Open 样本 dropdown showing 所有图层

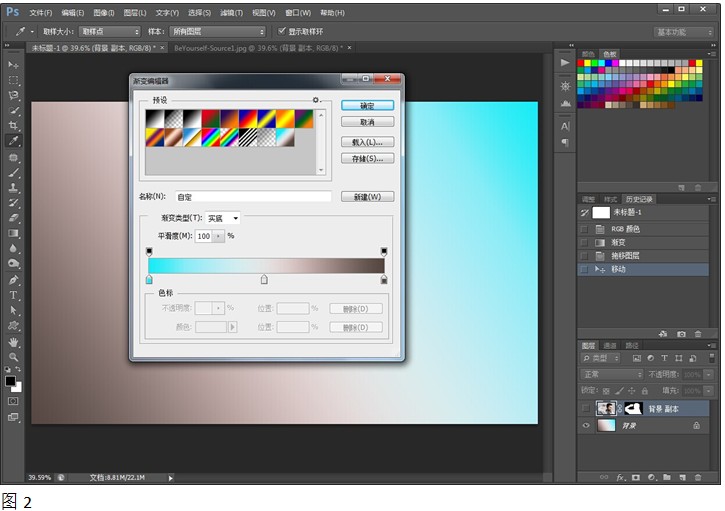[217, 31]
